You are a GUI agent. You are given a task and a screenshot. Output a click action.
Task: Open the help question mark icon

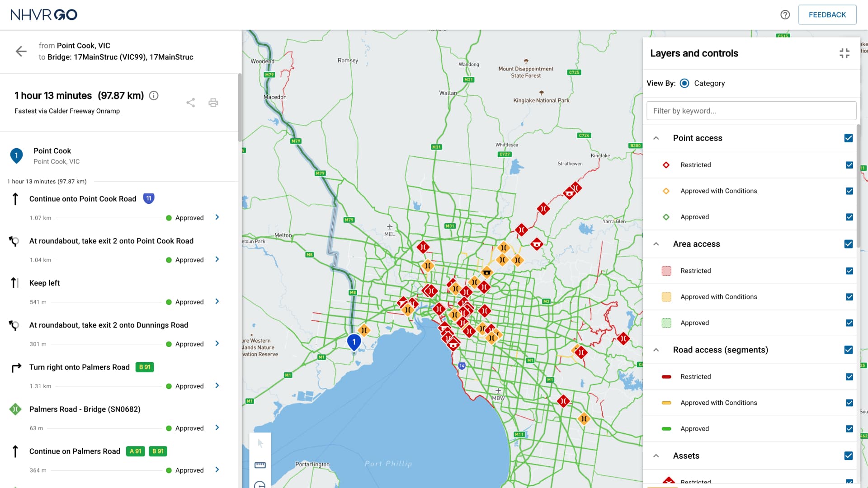[x=785, y=15]
